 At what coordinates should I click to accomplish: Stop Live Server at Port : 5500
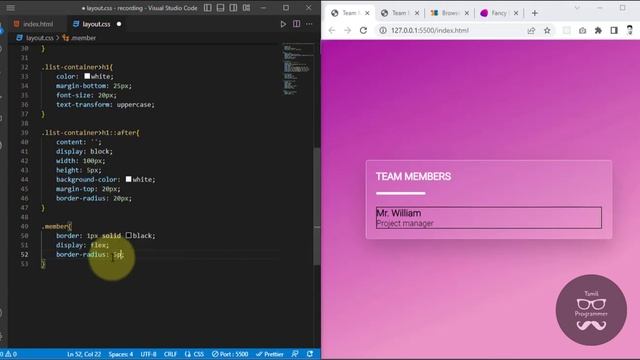point(230,354)
